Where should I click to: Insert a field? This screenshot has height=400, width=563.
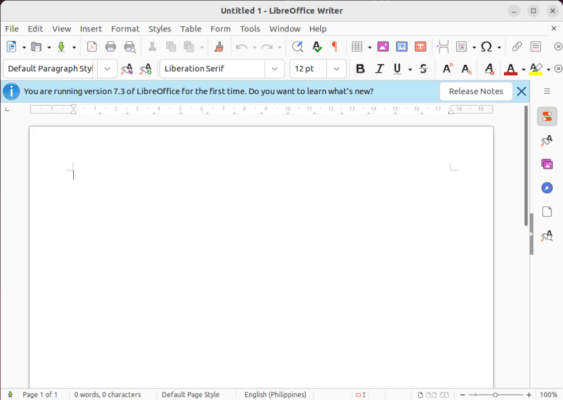point(461,47)
